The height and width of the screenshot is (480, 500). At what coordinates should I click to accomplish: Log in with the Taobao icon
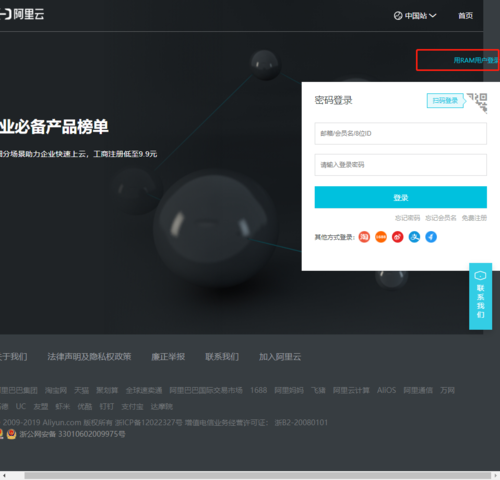click(x=364, y=237)
